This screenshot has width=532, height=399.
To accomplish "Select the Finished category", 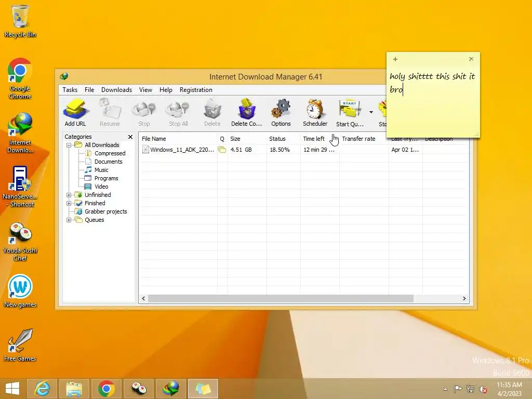I will (95, 203).
